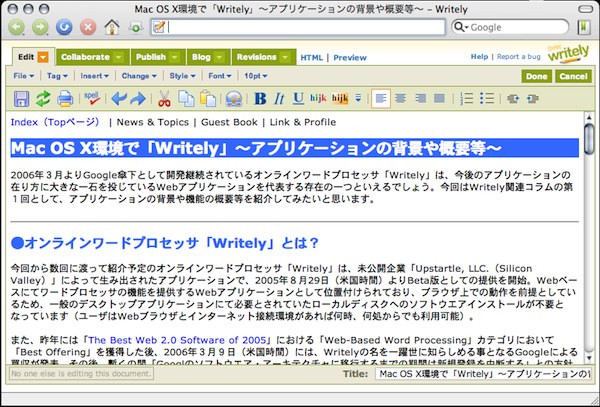Underline text with the U icon

[x=298, y=99]
